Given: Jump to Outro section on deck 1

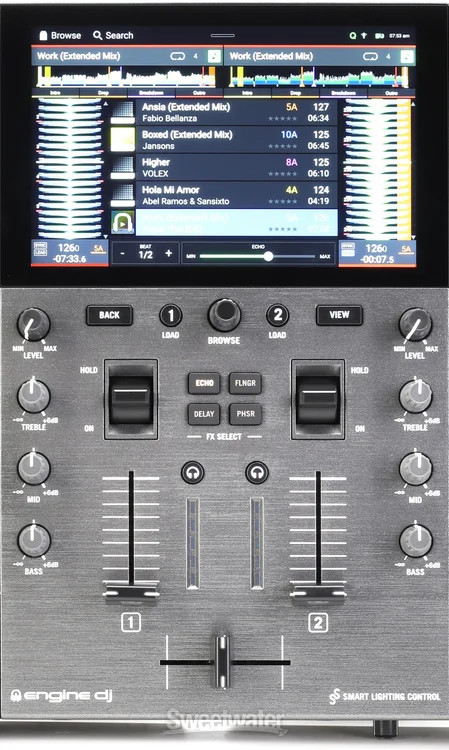Looking at the screenshot, I should [199, 93].
